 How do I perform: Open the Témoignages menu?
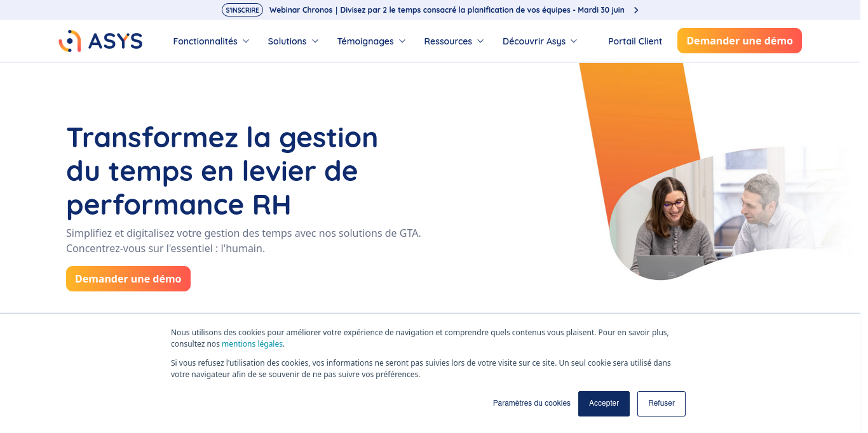coord(365,41)
